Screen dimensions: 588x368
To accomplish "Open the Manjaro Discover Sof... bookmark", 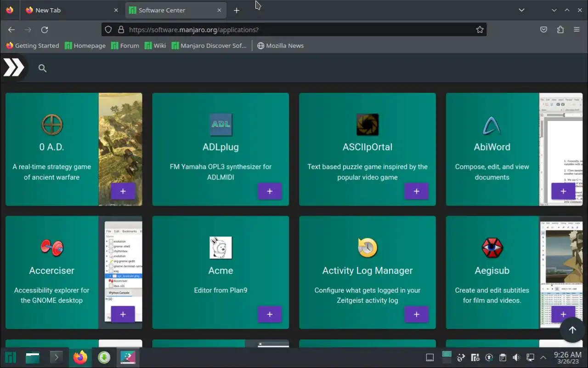I will (209, 46).
